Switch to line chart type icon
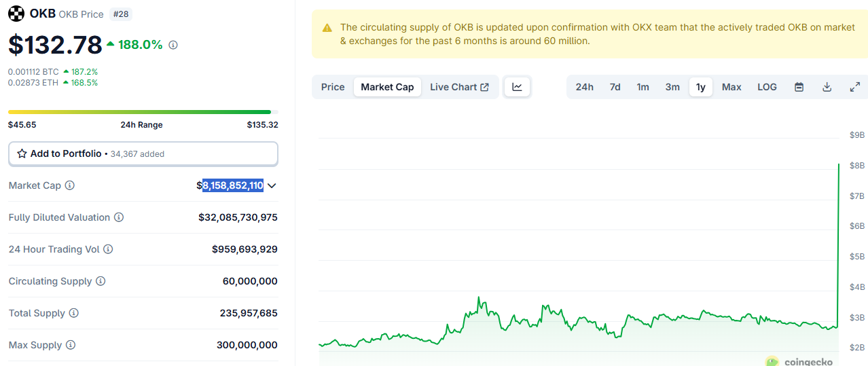Screen dimensions: 868x366 (517, 87)
